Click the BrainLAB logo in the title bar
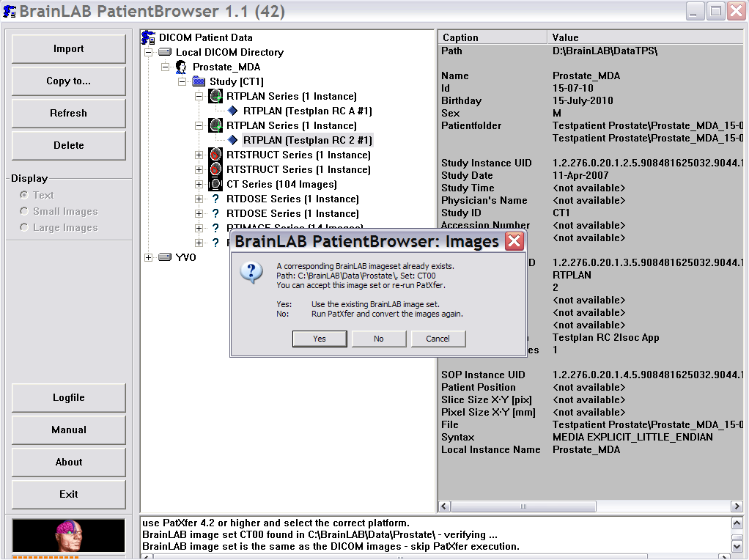 coord(10,12)
